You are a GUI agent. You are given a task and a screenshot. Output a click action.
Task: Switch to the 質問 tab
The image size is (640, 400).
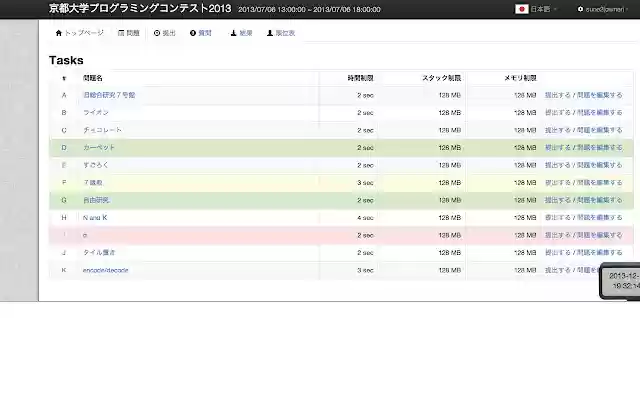pyautogui.click(x=201, y=33)
